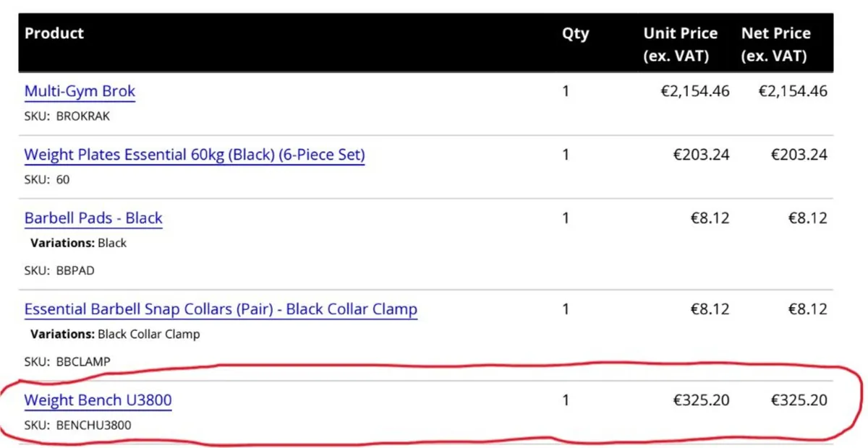
Task: Click the Variations: Black text under Barbell Pads
Action: click(78, 243)
